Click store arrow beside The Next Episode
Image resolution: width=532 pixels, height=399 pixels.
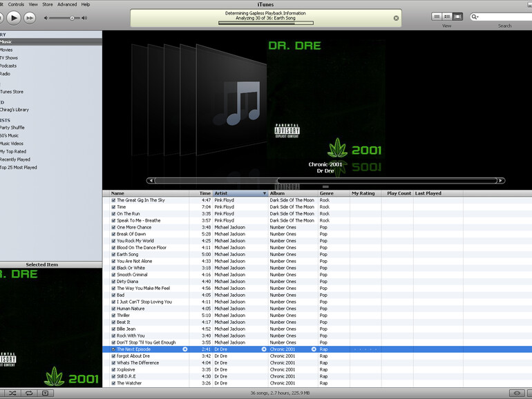pyautogui.click(x=185, y=349)
